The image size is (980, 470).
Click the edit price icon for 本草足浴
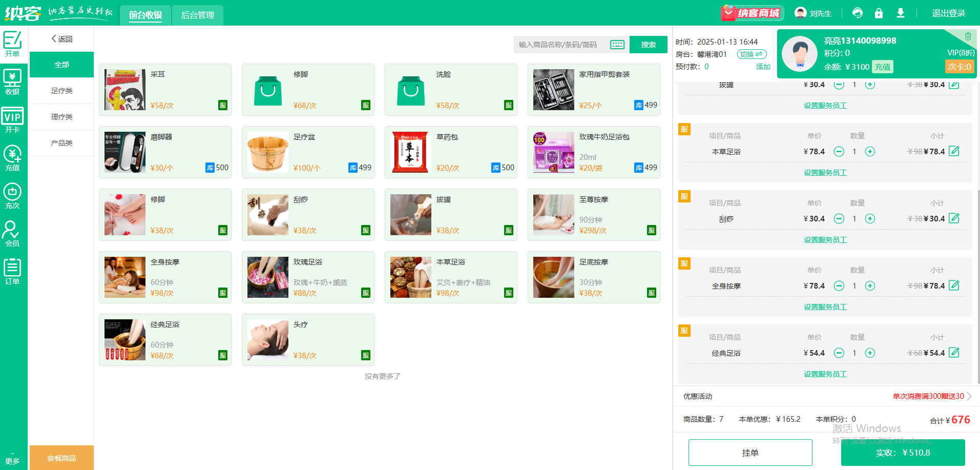954,151
